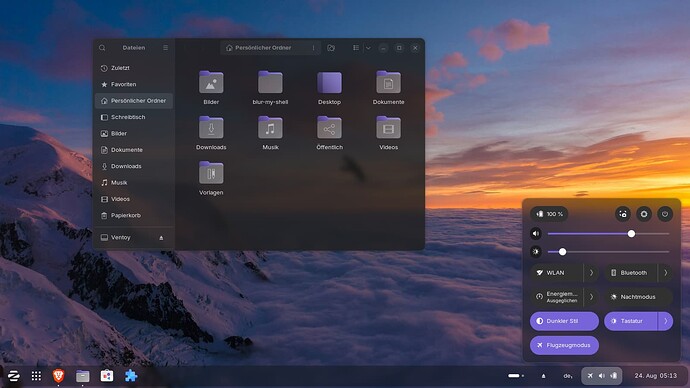Open the Musik folder icon
This screenshot has width=690, height=388.
pos(270,128)
